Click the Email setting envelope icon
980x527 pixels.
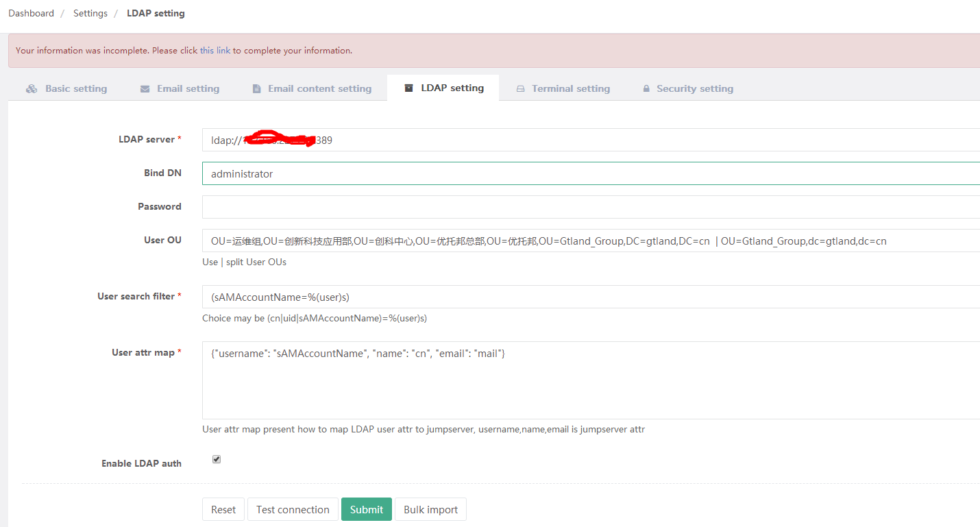pos(144,88)
